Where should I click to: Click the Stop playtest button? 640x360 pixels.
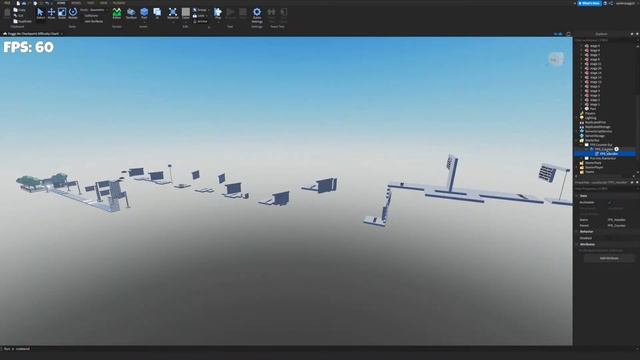(243, 13)
